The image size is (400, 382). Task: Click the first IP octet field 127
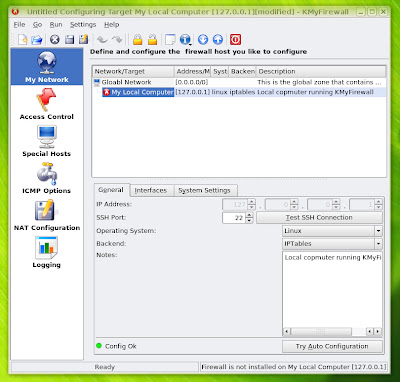(x=235, y=204)
